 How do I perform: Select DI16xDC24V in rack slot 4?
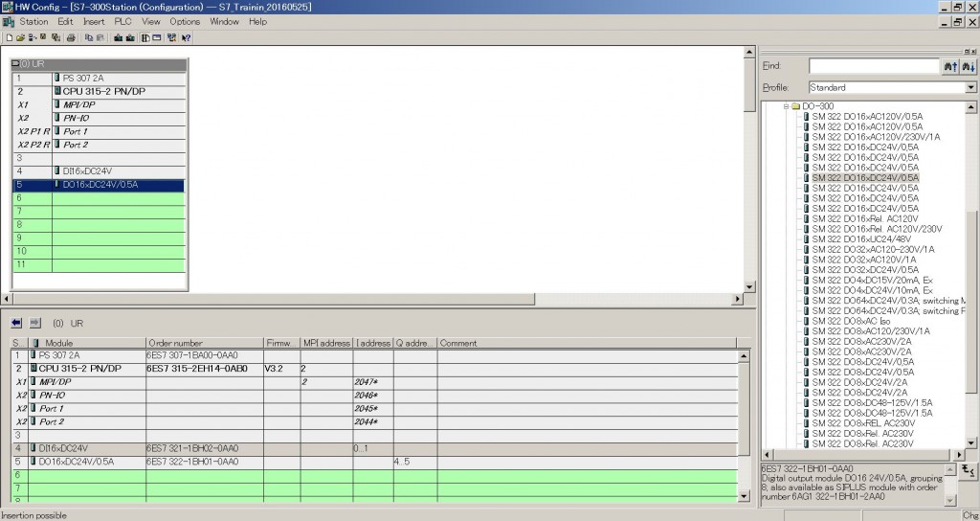(99, 170)
